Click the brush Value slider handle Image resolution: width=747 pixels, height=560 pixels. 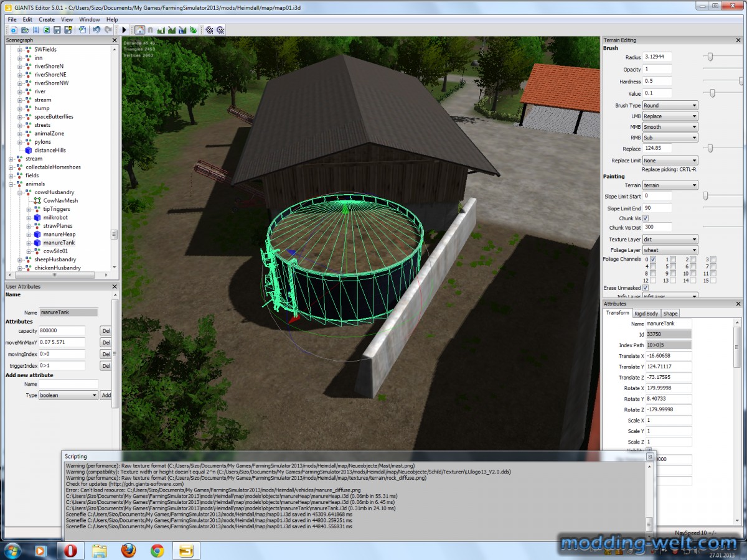point(713,93)
